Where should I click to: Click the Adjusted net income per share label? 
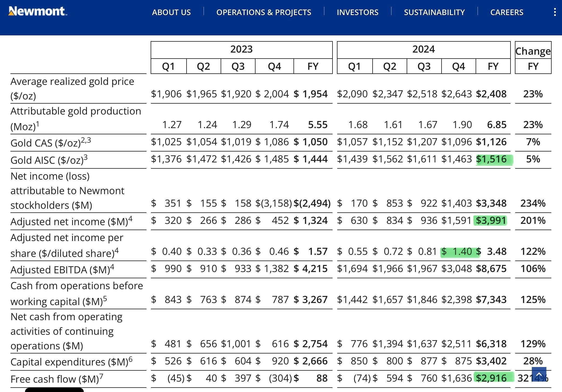click(x=67, y=245)
